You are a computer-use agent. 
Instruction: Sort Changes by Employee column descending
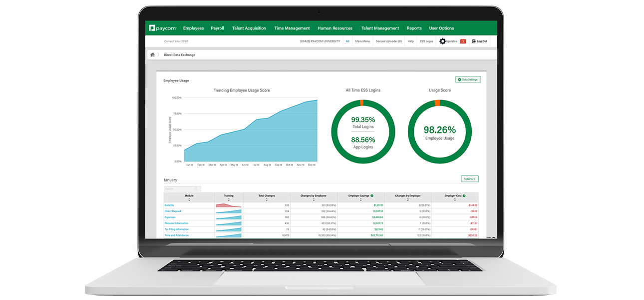[x=314, y=199]
